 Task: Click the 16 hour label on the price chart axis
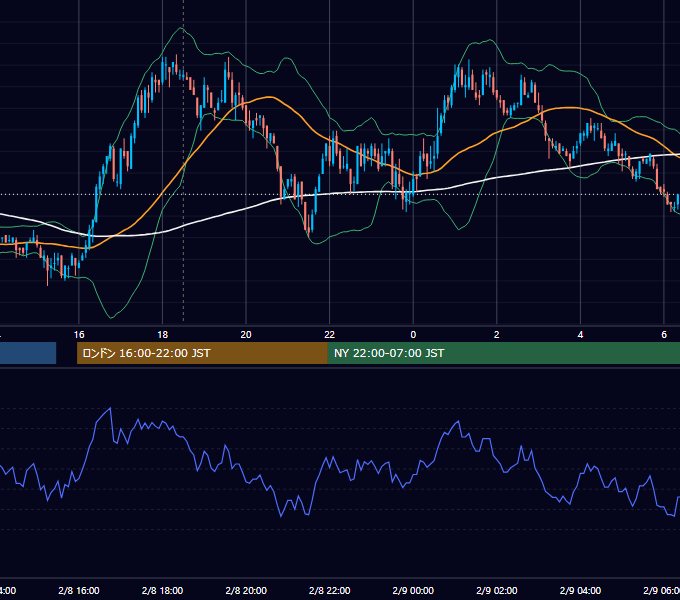click(79, 335)
